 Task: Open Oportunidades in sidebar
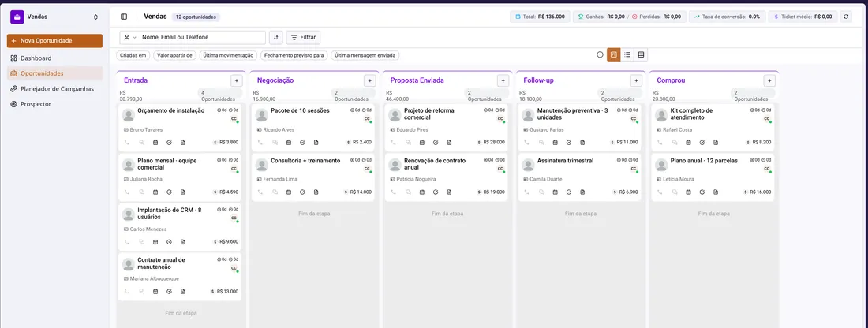coord(54,73)
